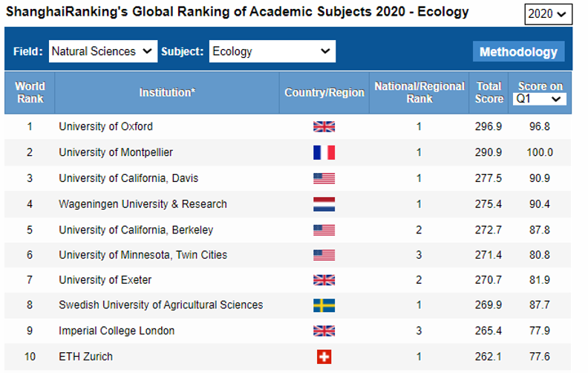Open the University of Oxford link
The image size is (588, 373).
105,126
